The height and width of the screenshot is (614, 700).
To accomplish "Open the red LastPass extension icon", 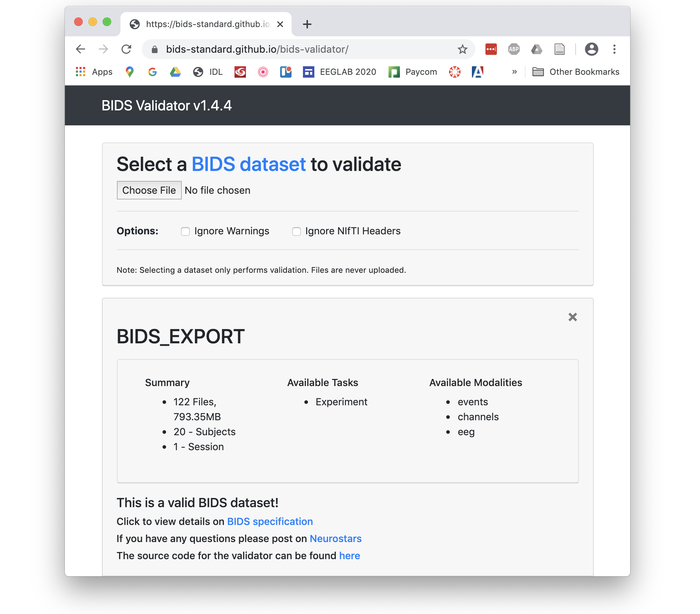I will coord(491,49).
